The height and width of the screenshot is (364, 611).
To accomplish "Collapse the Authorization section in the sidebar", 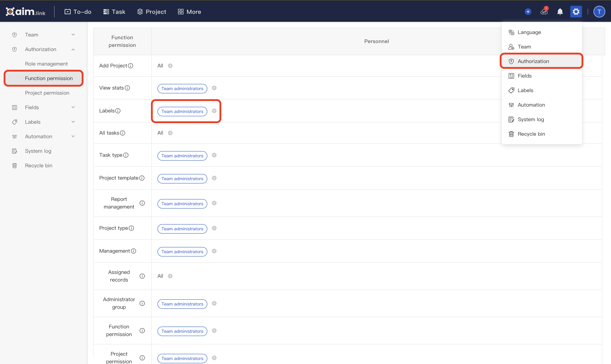I will tap(73, 49).
